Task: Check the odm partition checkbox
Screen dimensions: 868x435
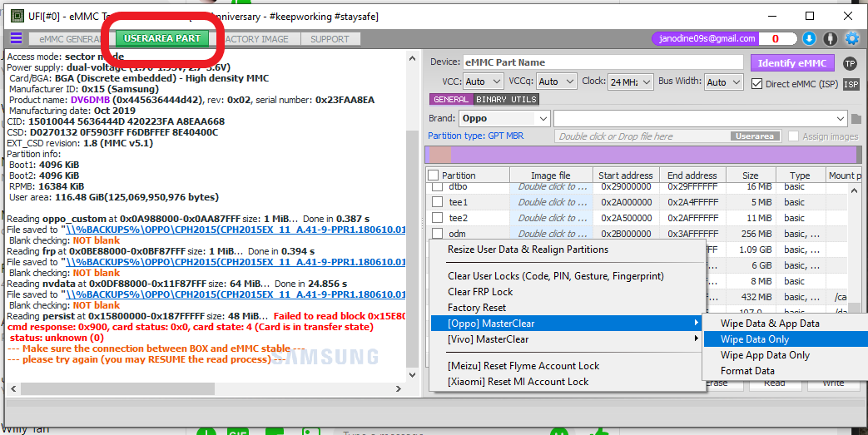Action: [x=437, y=233]
